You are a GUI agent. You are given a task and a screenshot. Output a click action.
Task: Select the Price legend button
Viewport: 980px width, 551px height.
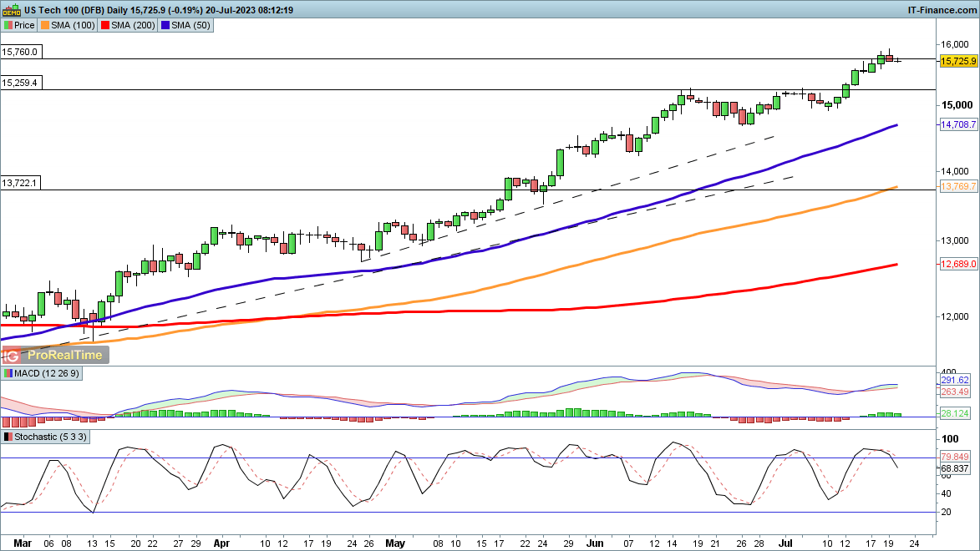(18, 25)
